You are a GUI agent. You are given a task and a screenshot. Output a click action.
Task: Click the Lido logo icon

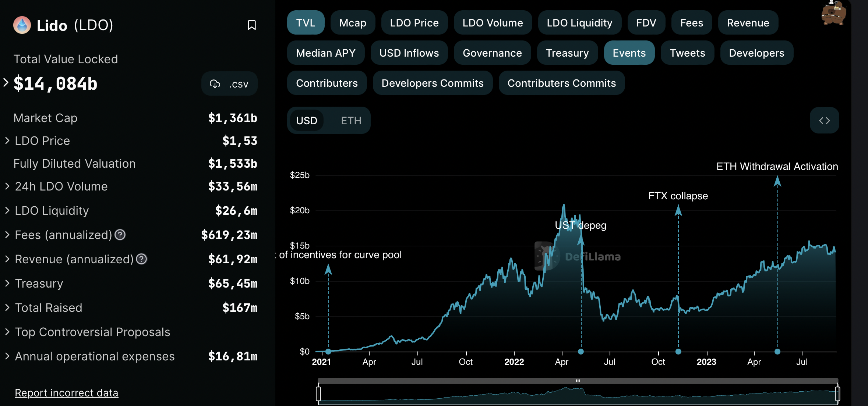click(x=22, y=25)
